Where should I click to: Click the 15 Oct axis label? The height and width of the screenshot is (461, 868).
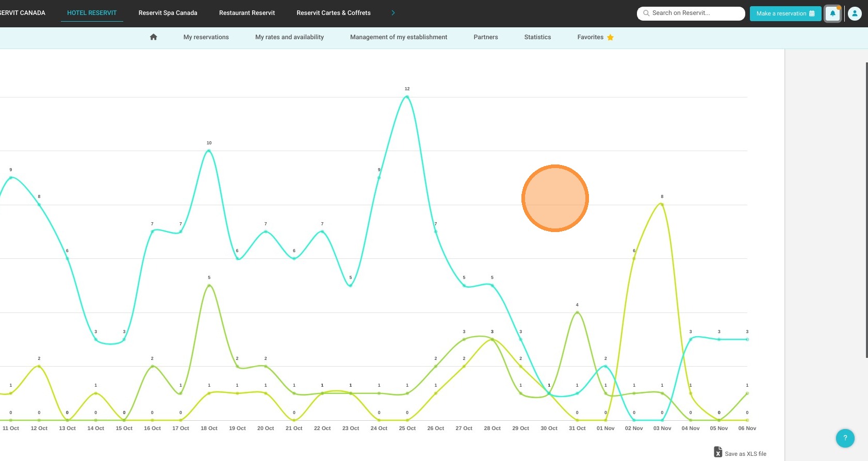point(124,429)
